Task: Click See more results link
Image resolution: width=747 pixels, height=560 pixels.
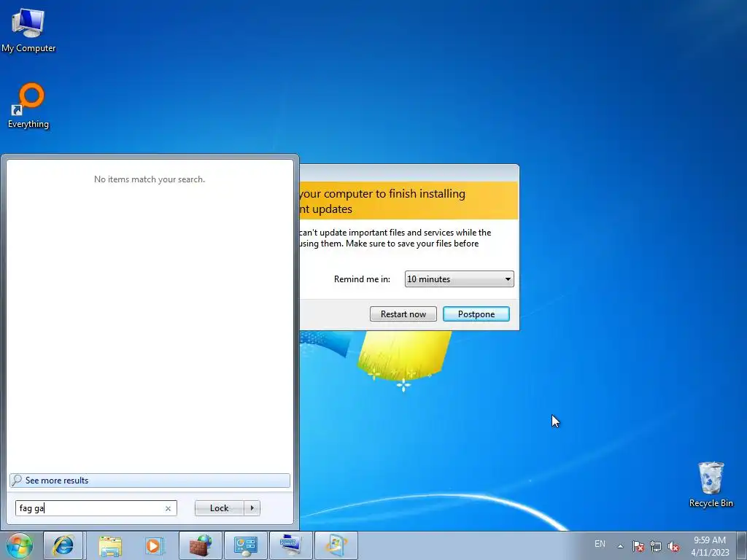Action: tap(150, 481)
